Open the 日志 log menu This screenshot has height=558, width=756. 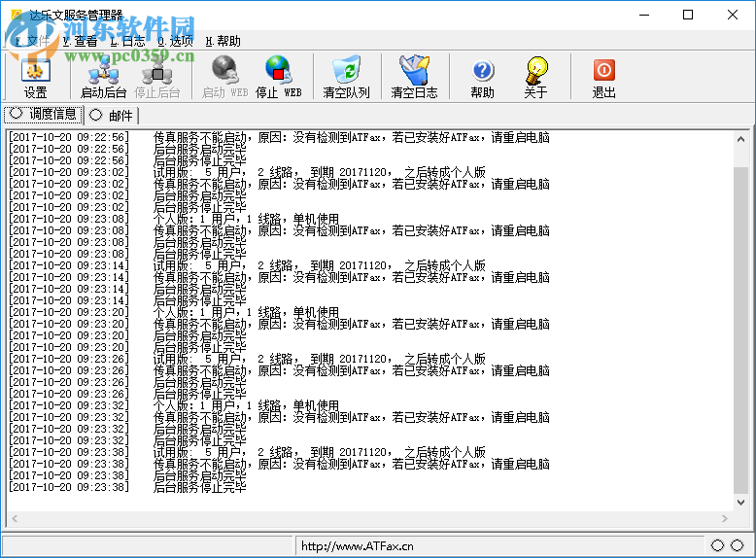point(127,41)
